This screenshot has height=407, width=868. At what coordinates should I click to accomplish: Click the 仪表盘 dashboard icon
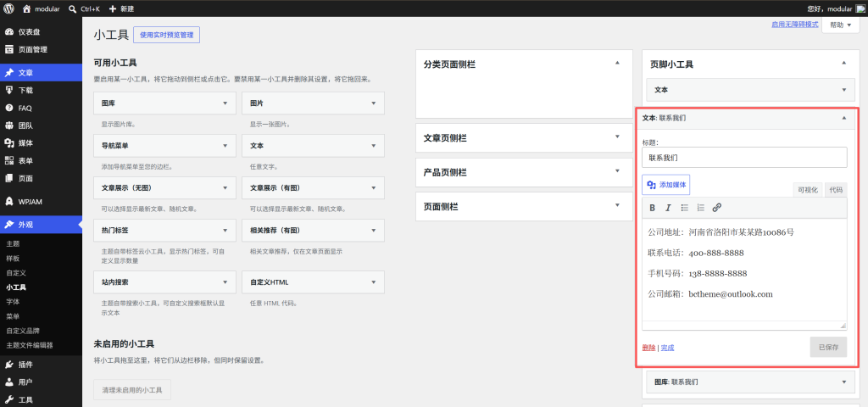point(9,31)
